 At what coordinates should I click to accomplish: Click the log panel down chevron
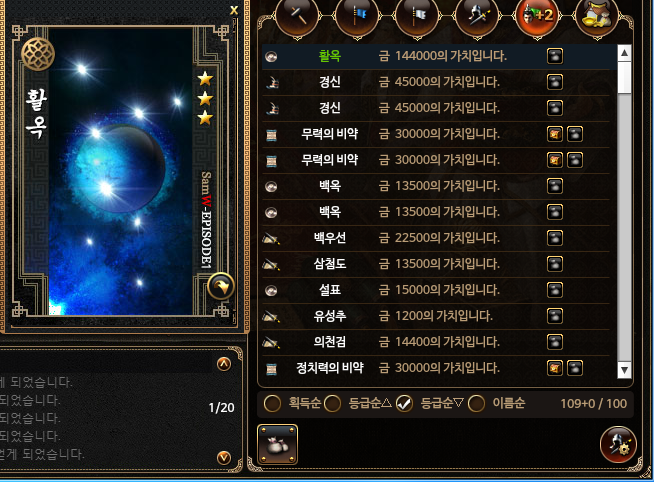(x=224, y=458)
